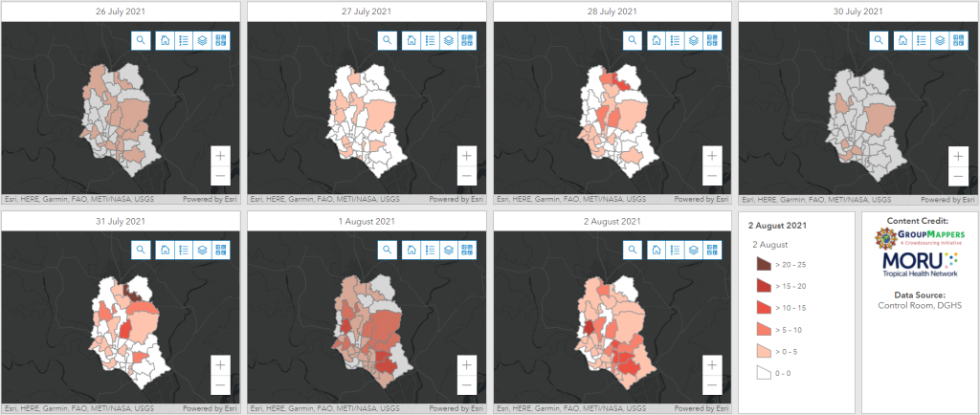
Task: Zoom in on the 30 July 2021 map
Action: point(957,155)
